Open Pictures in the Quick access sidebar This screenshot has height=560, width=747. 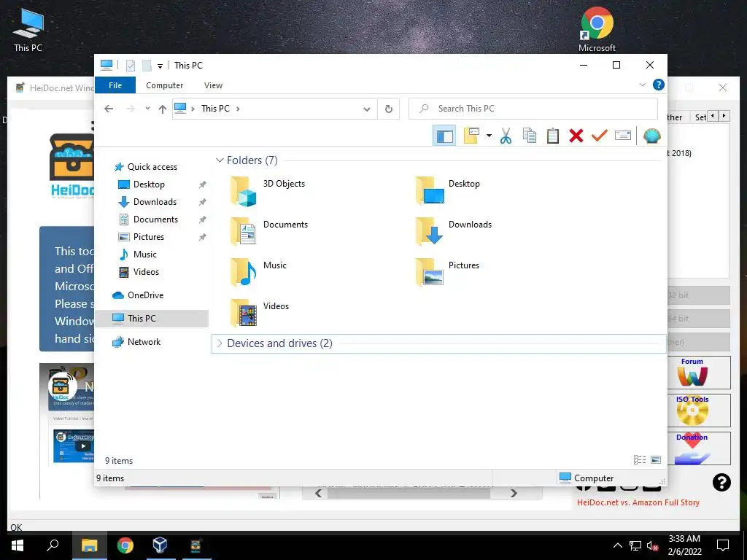coord(149,237)
